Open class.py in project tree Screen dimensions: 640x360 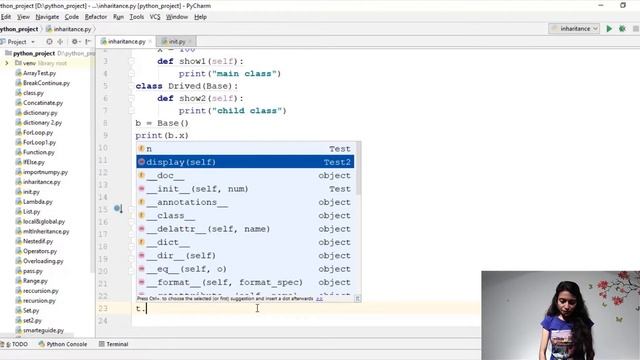pos(33,93)
